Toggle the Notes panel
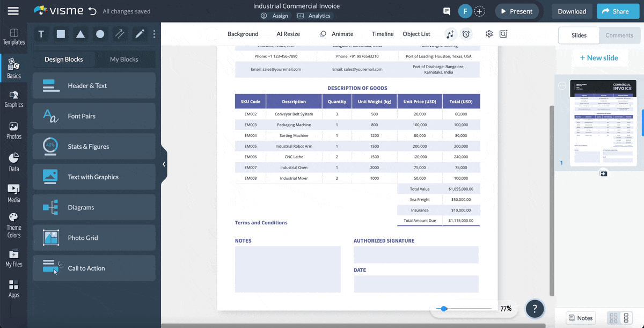 pos(580,318)
